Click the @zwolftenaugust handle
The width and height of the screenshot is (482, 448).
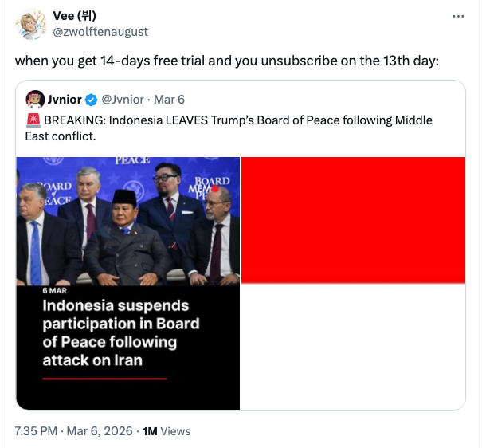[100, 32]
